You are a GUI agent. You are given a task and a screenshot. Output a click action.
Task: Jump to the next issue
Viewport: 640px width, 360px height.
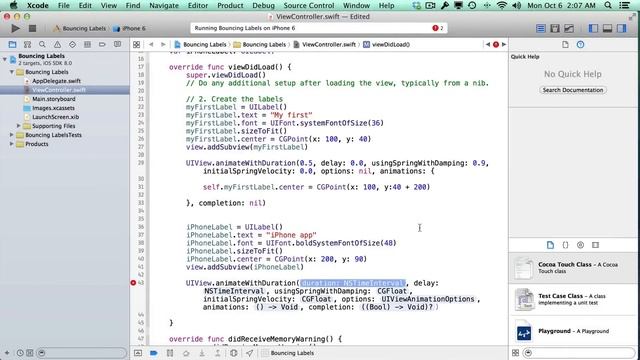(x=504, y=44)
